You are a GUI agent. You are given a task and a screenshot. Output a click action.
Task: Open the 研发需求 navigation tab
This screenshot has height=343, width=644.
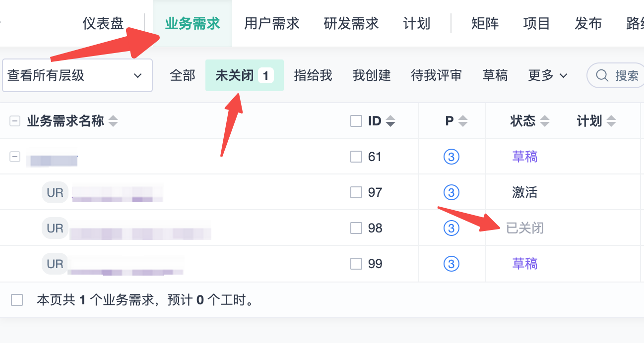click(351, 23)
